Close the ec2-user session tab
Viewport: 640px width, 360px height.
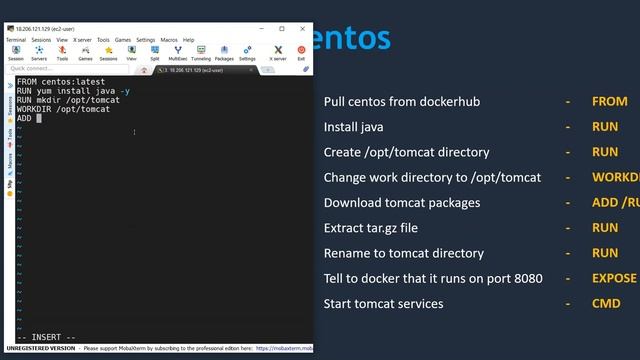click(251, 70)
